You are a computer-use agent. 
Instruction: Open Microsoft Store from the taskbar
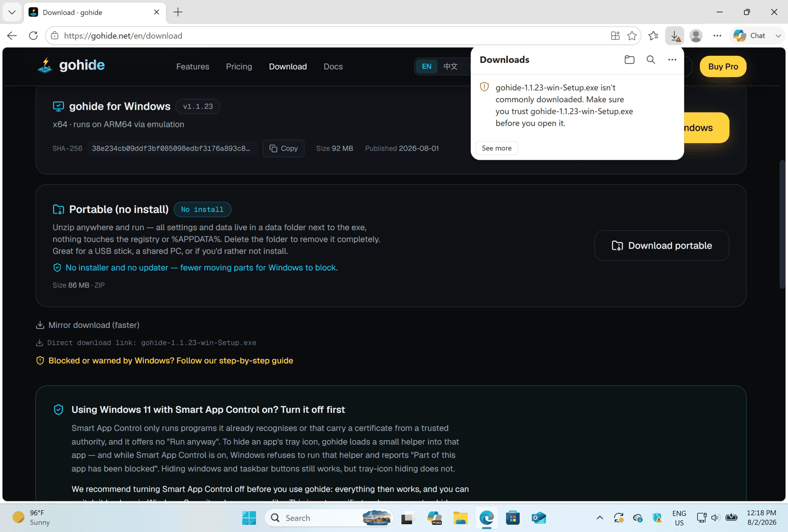[x=513, y=518]
